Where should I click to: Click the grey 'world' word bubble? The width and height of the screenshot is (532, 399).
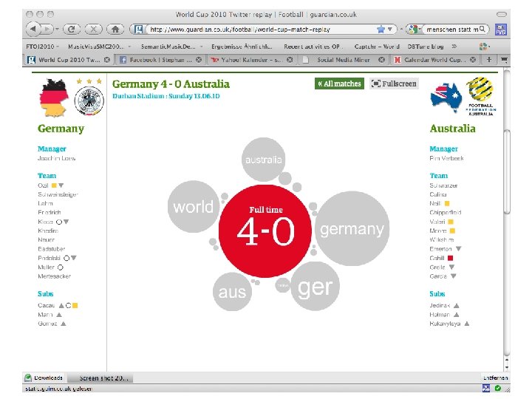pyautogui.click(x=194, y=207)
